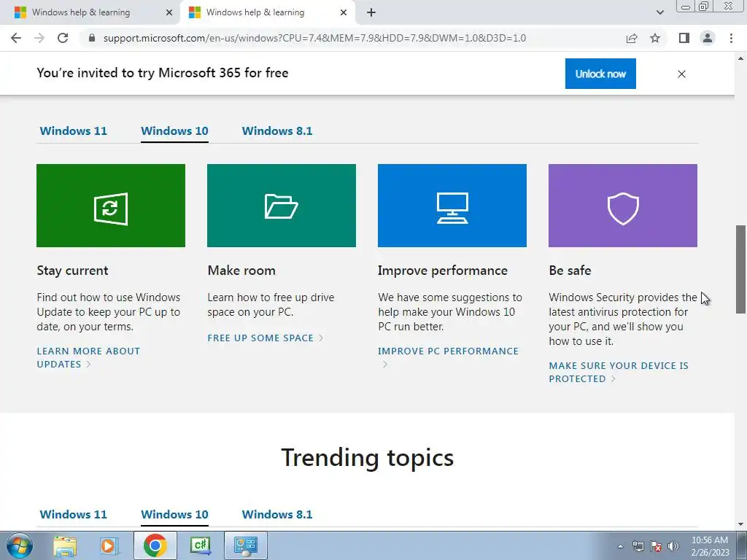Click the Trending topics heading
Screen dimensions: 747x560
(368, 458)
